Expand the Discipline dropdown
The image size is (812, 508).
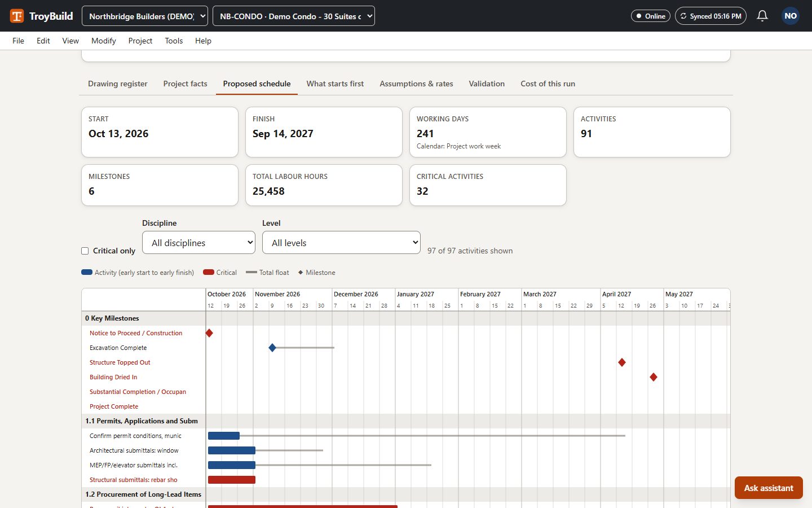pyautogui.click(x=199, y=243)
